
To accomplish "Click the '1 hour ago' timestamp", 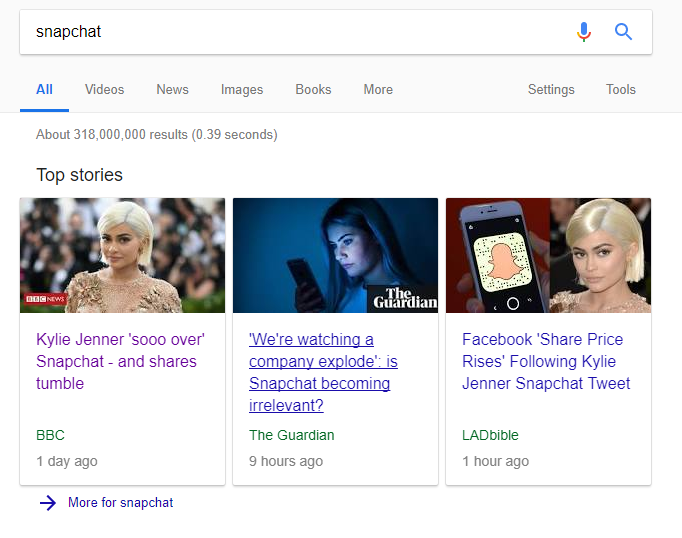I will (495, 461).
